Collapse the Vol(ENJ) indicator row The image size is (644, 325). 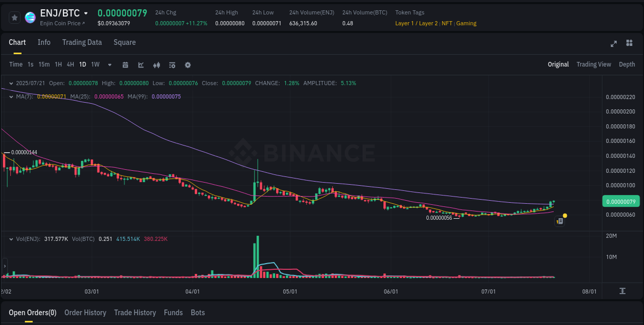11,239
